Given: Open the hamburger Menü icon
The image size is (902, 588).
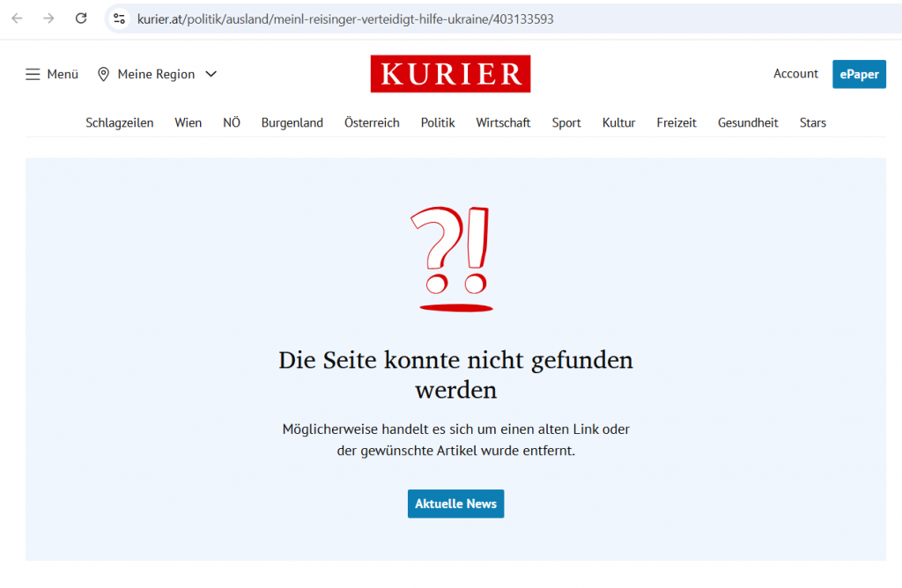Looking at the screenshot, I should 33,75.
